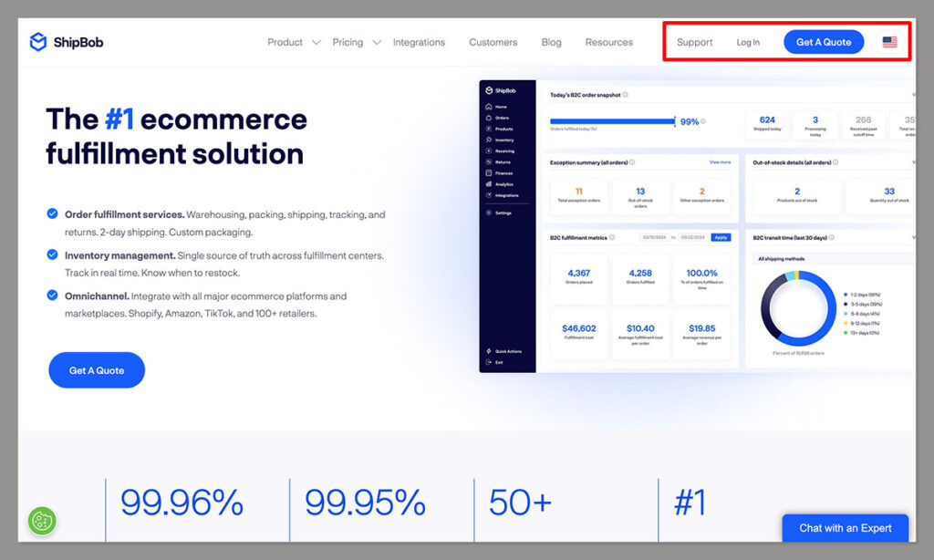Click the 13 Out-of-stock orders card
Screen dimensions: 934x560
640,195
